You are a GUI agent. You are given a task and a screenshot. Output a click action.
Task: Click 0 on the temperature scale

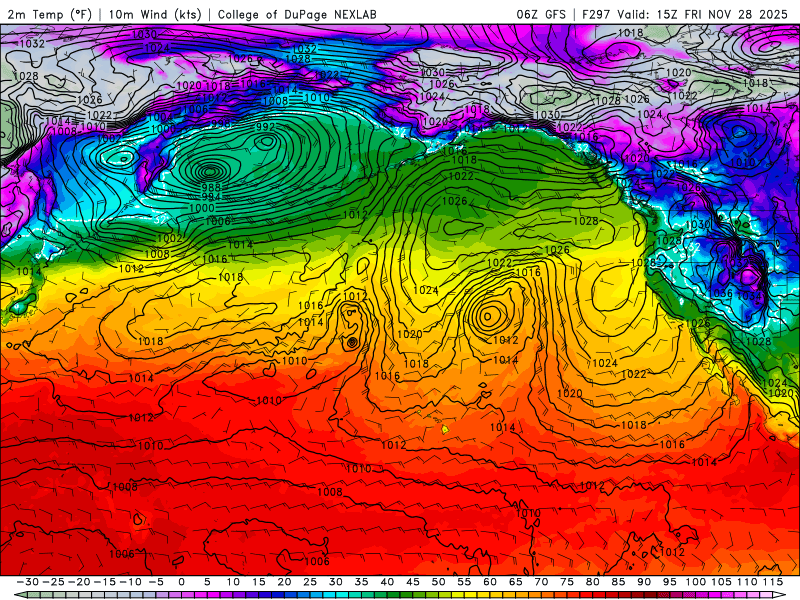[x=182, y=582]
